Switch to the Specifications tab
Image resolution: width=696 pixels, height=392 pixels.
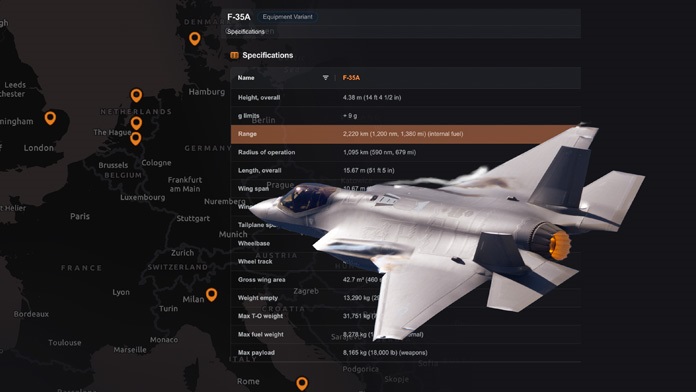tap(245, 32)
